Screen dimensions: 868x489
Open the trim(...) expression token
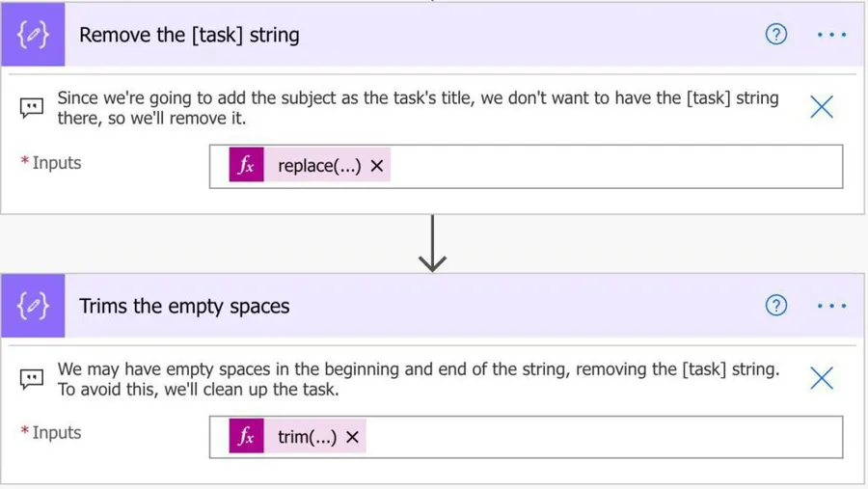click(307, 437)
